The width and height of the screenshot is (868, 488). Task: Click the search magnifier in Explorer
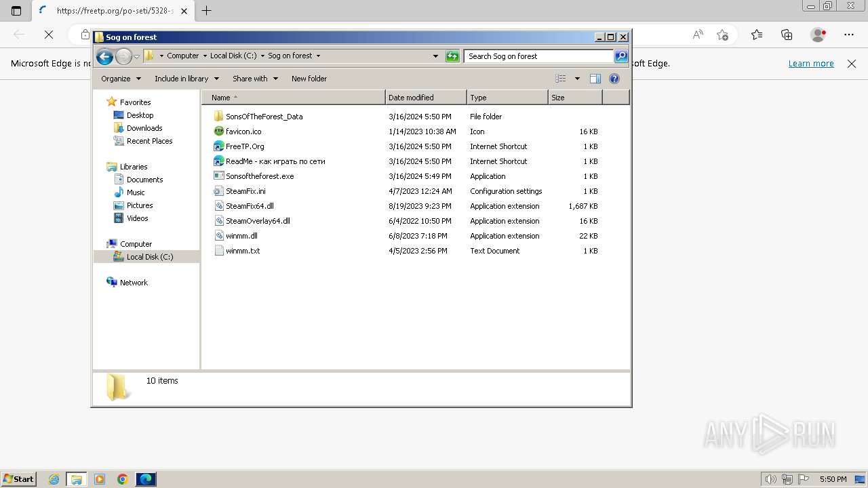[621, 56]
